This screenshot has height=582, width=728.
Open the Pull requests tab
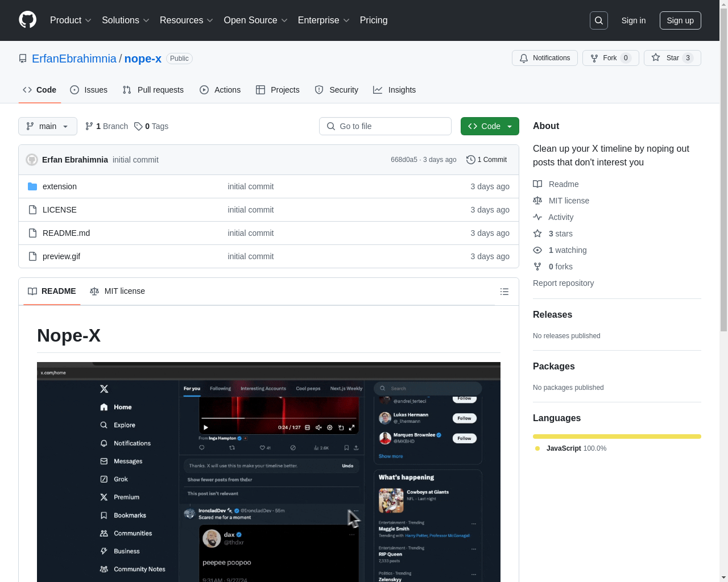click(x=153, y=90)
